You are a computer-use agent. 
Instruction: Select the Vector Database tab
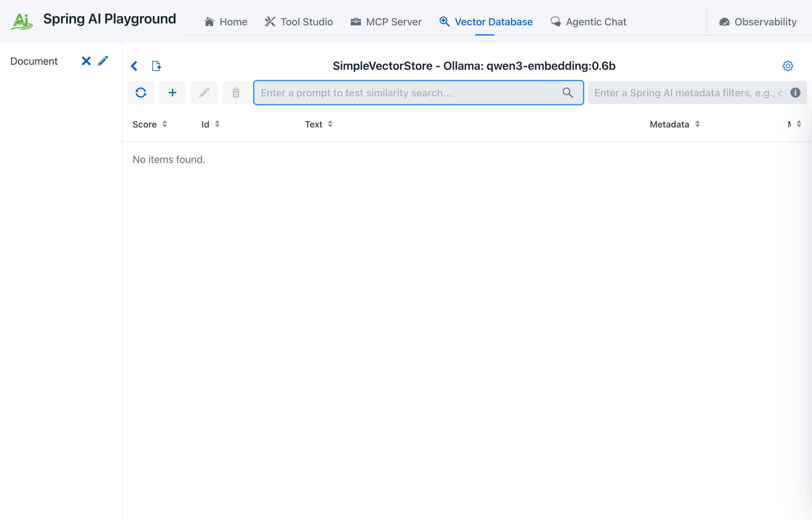click(x=486, y=22)
